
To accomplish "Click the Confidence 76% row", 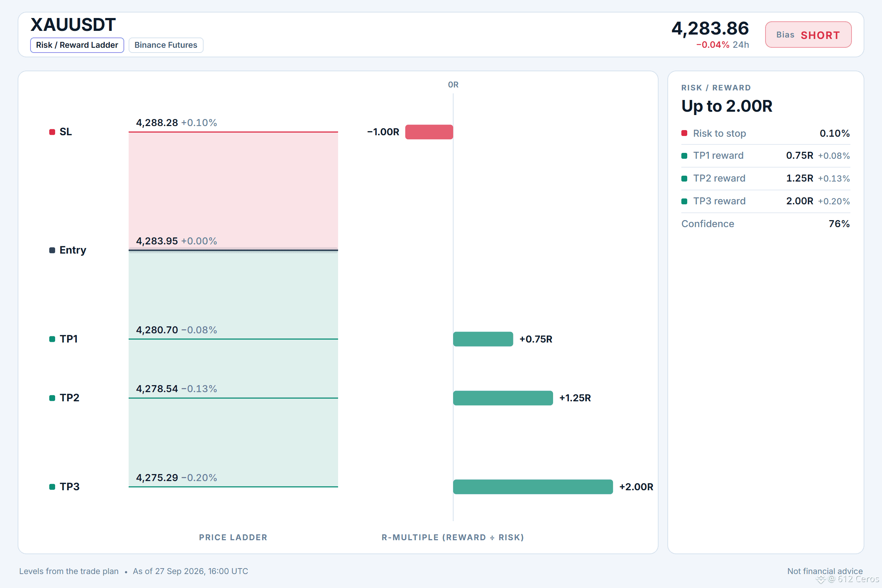I will point(766,224).
